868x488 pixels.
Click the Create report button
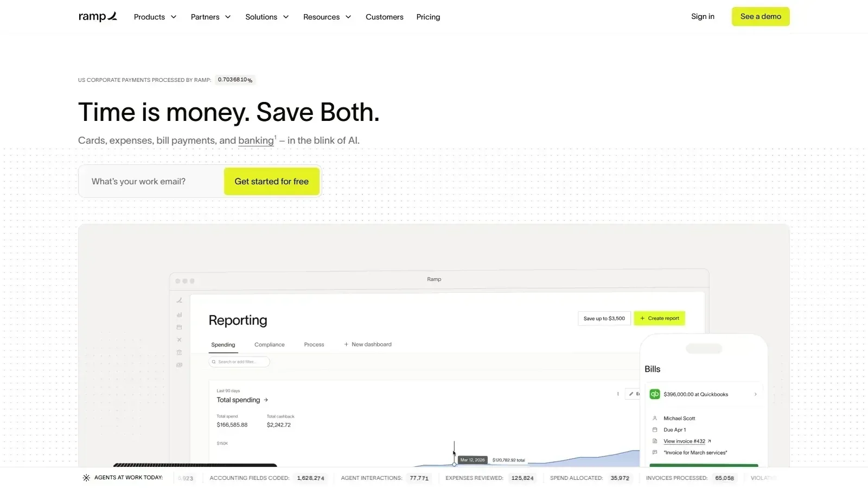click(659, 318)
